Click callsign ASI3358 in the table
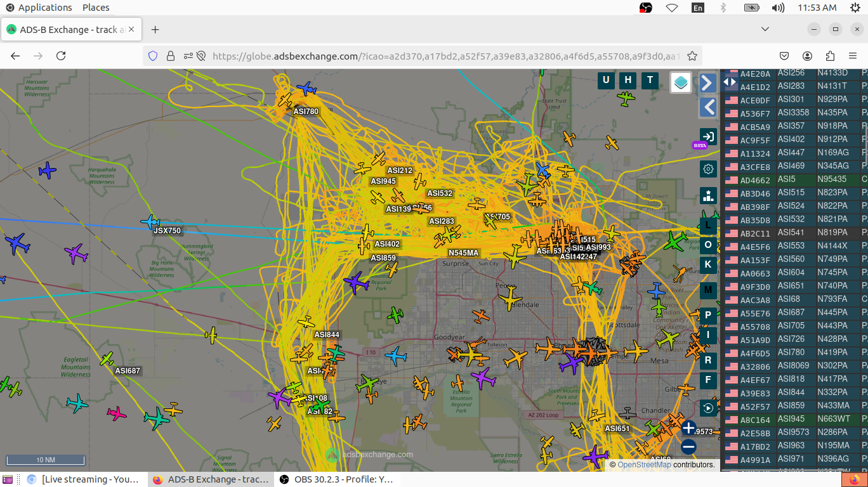 coord(793,113)
